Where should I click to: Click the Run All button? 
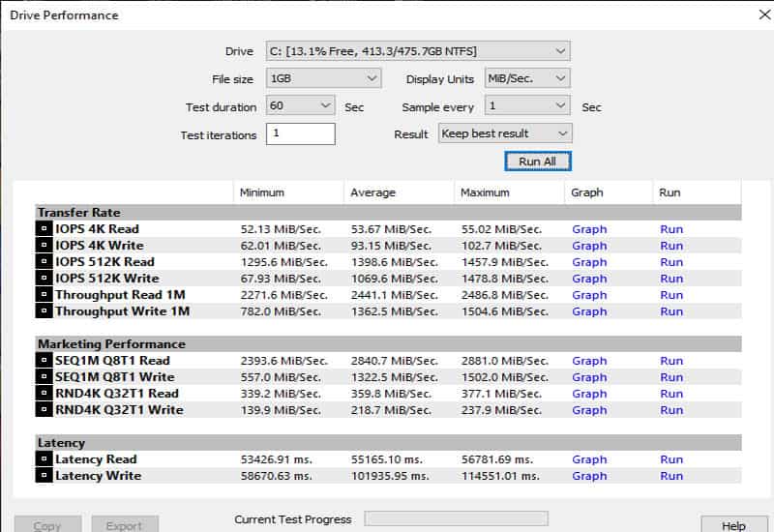click(538, 162)
